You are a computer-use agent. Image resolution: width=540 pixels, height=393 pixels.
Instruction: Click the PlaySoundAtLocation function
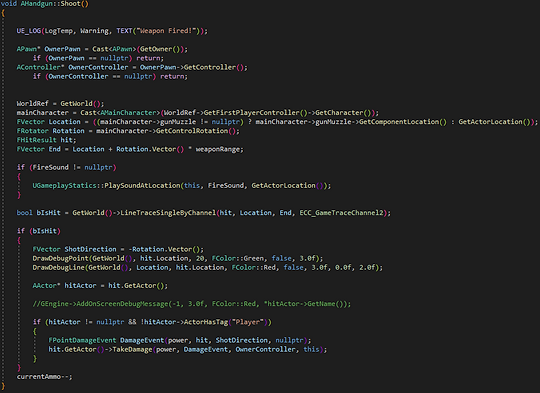pyautogui.click(x=142, y=186)
